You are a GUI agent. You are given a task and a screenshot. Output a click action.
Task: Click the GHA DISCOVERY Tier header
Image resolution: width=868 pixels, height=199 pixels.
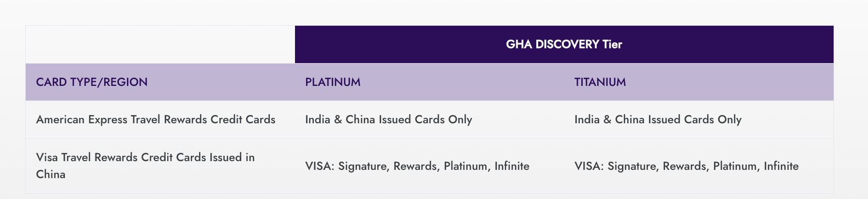click(x=564, y=45)
